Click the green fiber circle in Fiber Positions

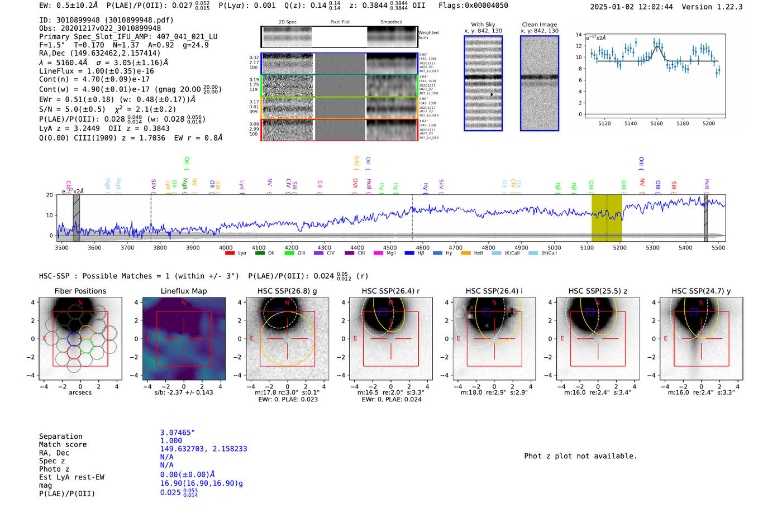pos(86,346)
